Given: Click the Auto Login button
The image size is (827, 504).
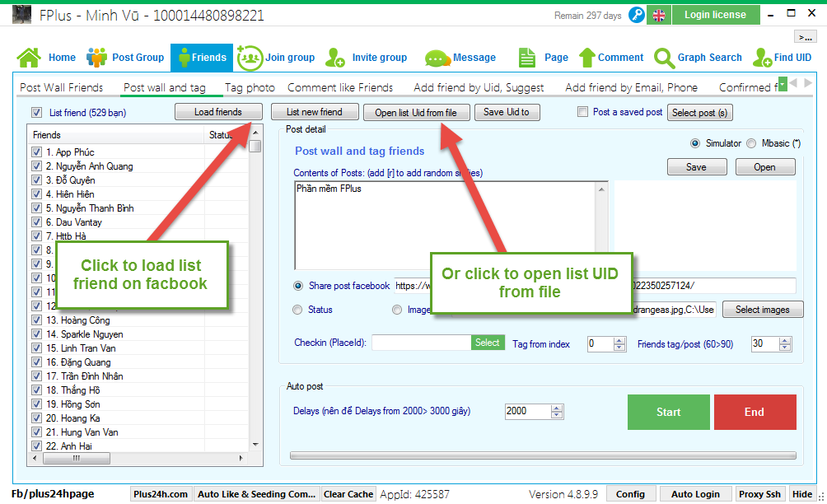Looking at the screenshot, I should tap(696, 494).
